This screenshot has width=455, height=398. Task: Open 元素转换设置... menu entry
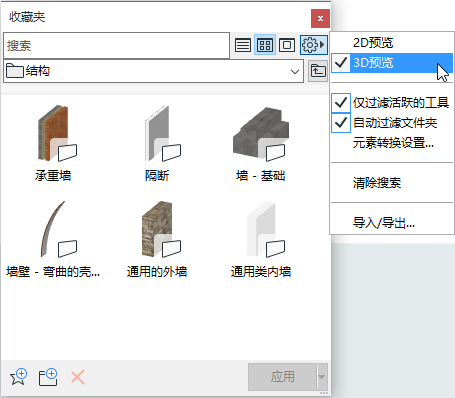click(392, 143)
